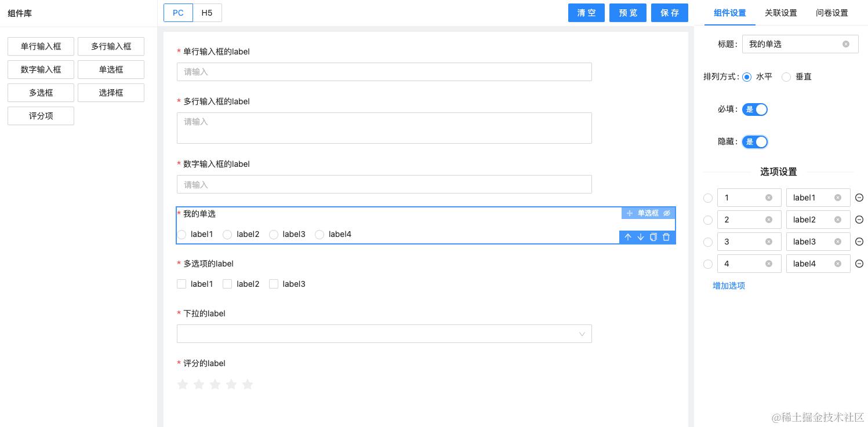Clear the label2 option text field
This screenshot has width=868, height=427.
(838, 220)
